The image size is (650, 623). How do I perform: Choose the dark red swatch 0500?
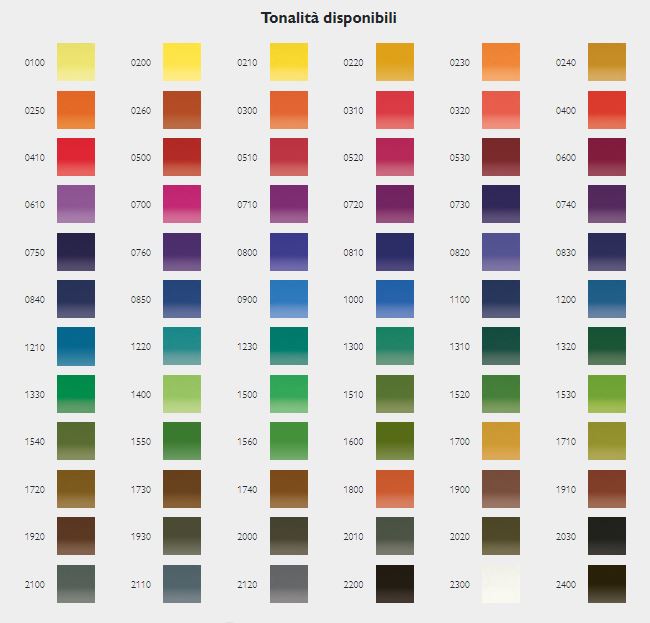click(182, 157)
